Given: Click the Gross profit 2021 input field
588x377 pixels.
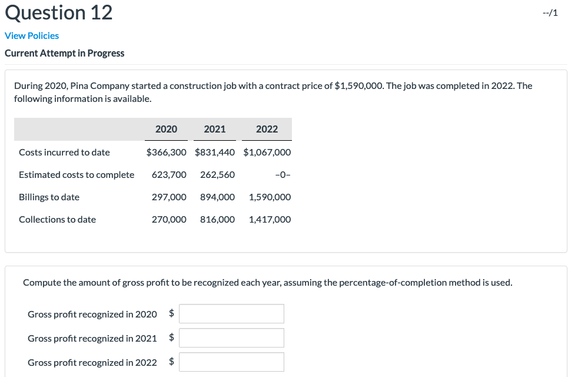Looking at the screenshot, I should coord(231,338).
